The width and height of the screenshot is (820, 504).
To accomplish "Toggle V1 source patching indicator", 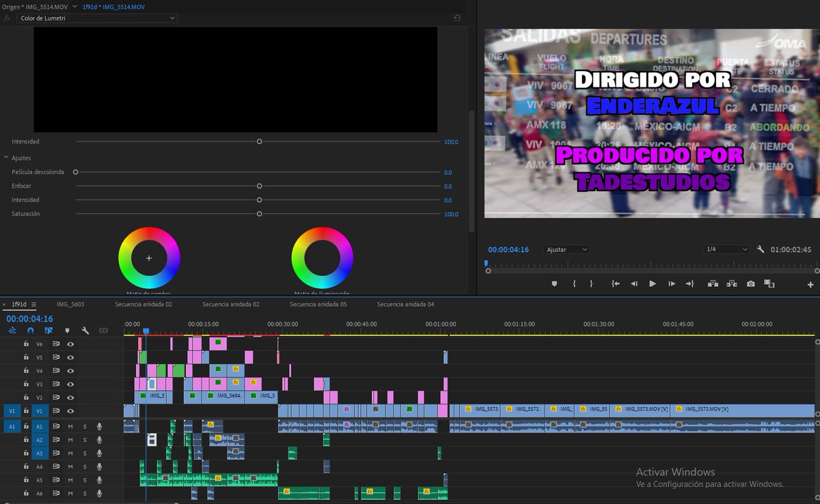I will [x=12, y=410].
